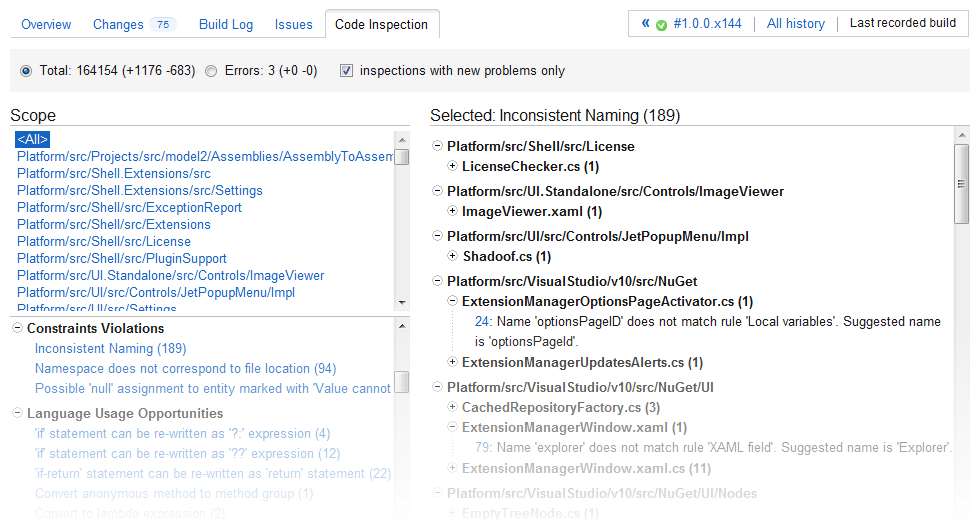Collapse the Platform/src/Shell/src/License folder

point(437,146)
